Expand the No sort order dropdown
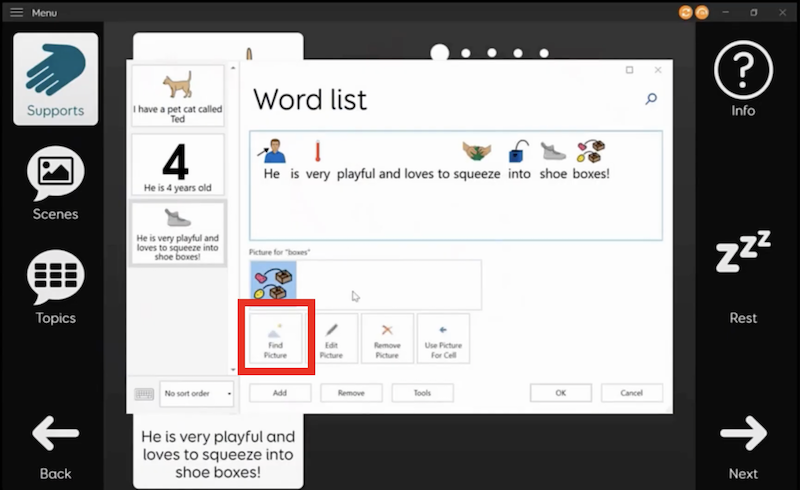800x490 pixels. point(196,393)
